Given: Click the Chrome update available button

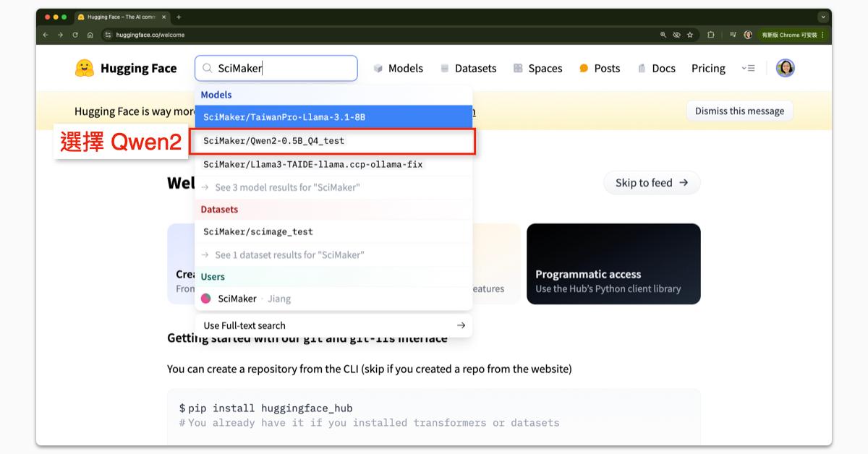Looking at the screenshot, I should click(x=792, y=35).
